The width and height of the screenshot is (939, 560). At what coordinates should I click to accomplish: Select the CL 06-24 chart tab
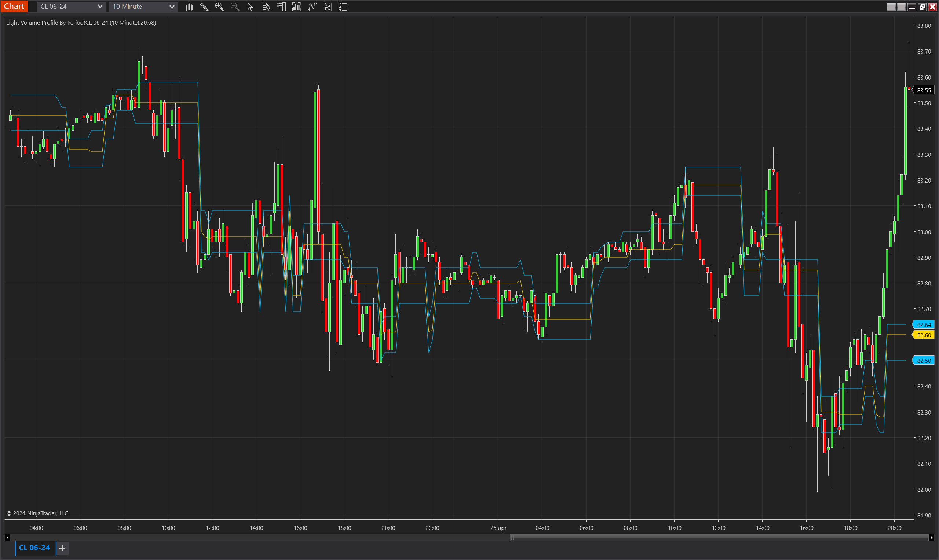35,548
